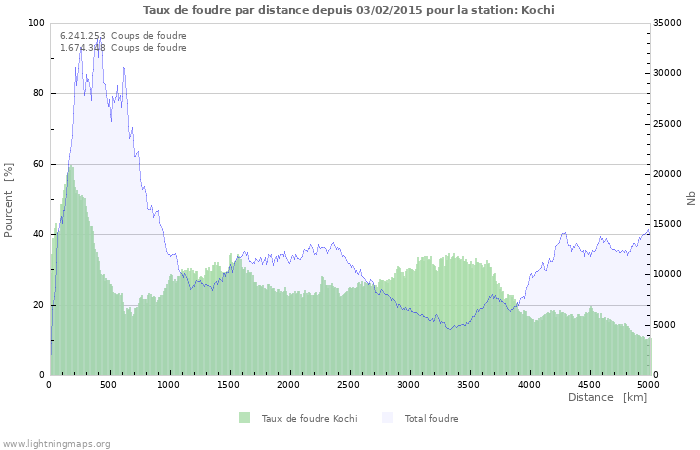Click the green Taux de foudre Kochi legend swatch
The width and height of the screenshot is (700, 450).
tap(244, 418)
